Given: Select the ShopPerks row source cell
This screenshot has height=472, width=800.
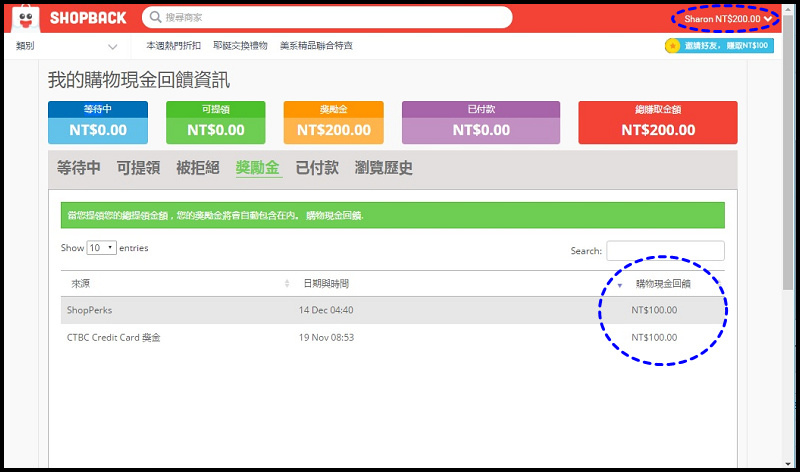Looking at the screenshot, I should point(89,310).
